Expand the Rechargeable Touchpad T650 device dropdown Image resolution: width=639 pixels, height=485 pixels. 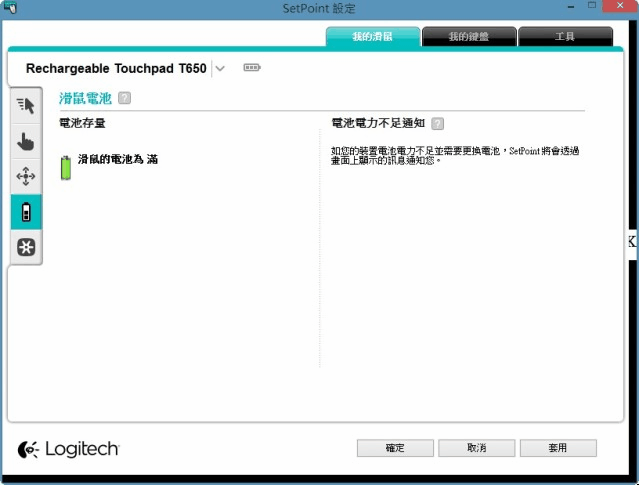tap(220, 68)
